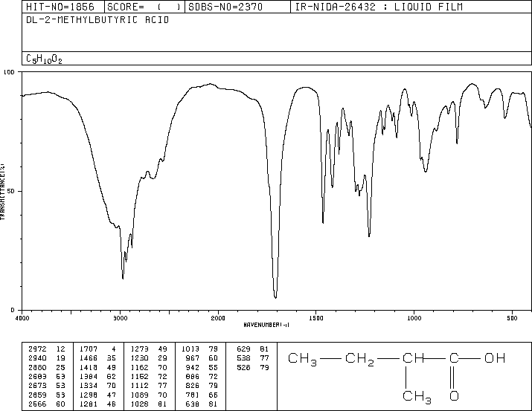Image resolution: width=532 pixels, height=411 pixels.
Task: Click transmittance value 55 beside 942
Action: (214, 368)
